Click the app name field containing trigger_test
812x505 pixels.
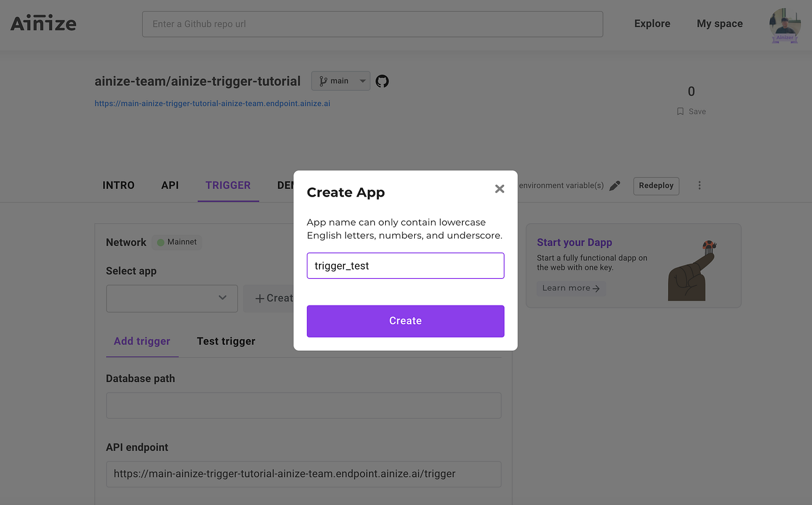(x=405, y=265)
